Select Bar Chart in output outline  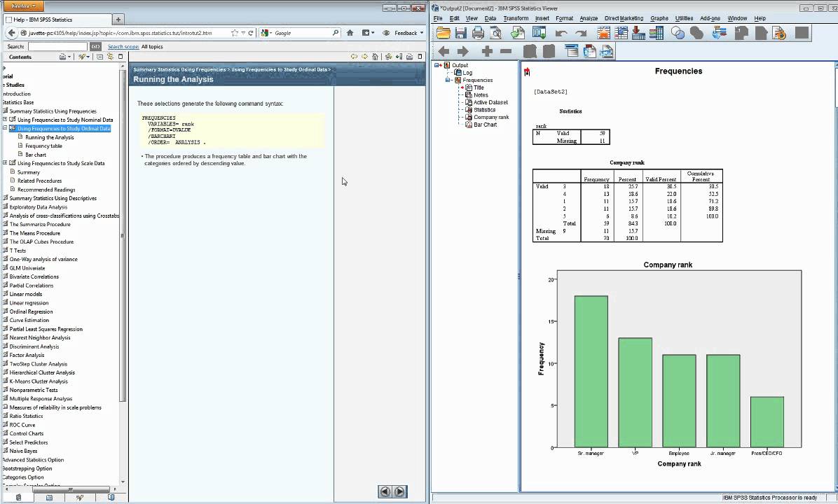(x=486, y=125)
